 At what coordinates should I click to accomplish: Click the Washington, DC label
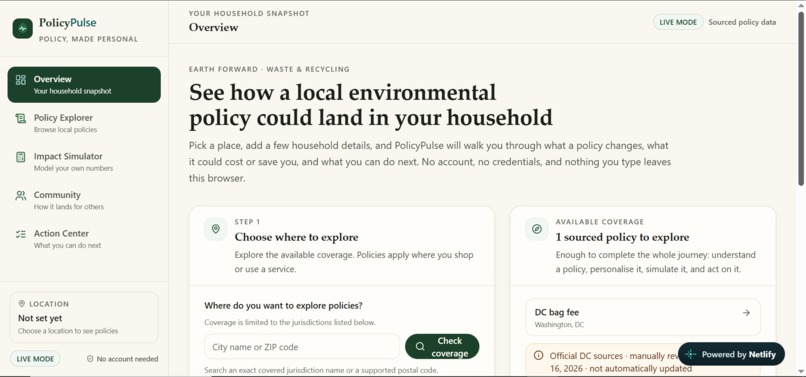(x=559, y=325)
